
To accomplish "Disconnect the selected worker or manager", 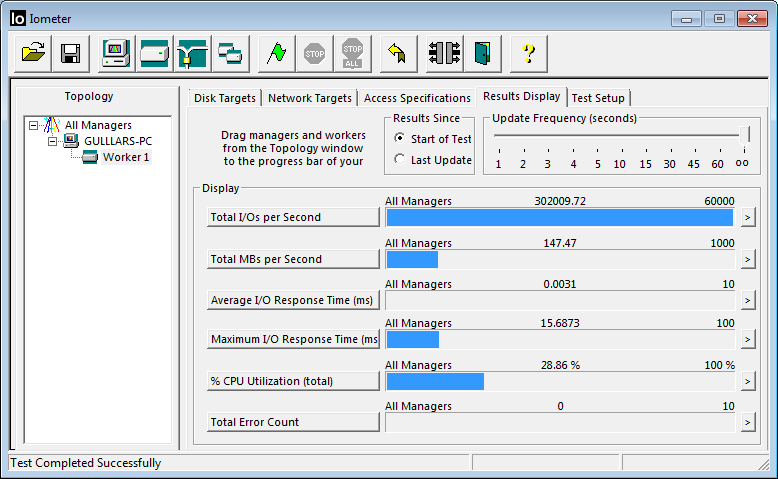I will click(445, 54).
